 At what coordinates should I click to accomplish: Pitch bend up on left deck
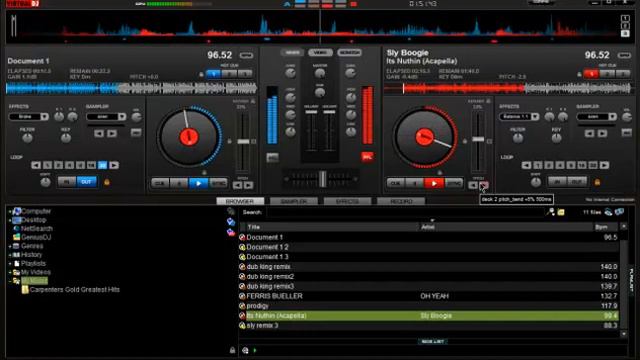[x=249, y=185]
